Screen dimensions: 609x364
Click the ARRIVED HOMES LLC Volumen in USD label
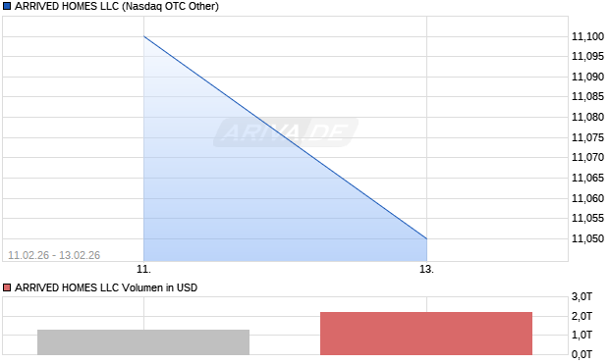click(x=106, y=287)
